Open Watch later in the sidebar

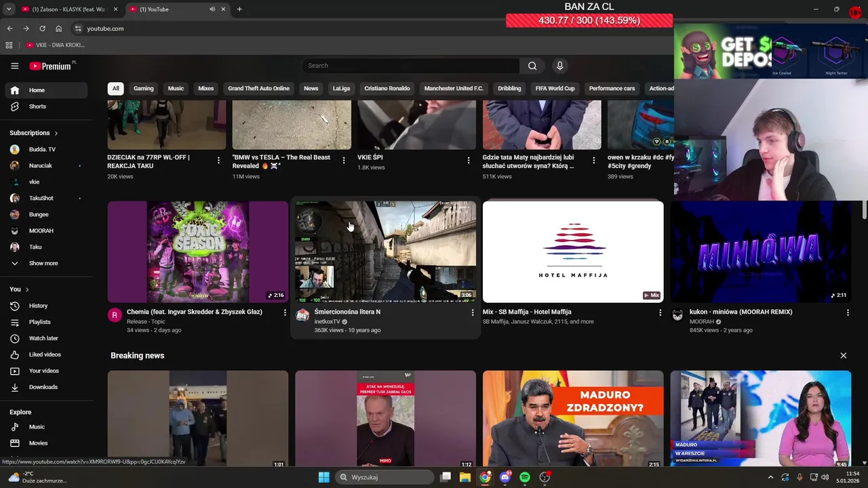click(47, 338)
